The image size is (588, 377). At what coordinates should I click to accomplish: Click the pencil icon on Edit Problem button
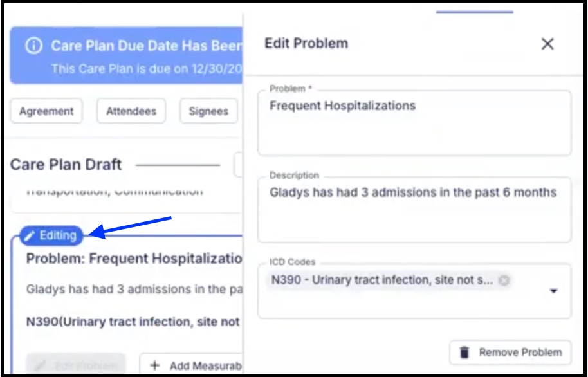coord(40,365)
